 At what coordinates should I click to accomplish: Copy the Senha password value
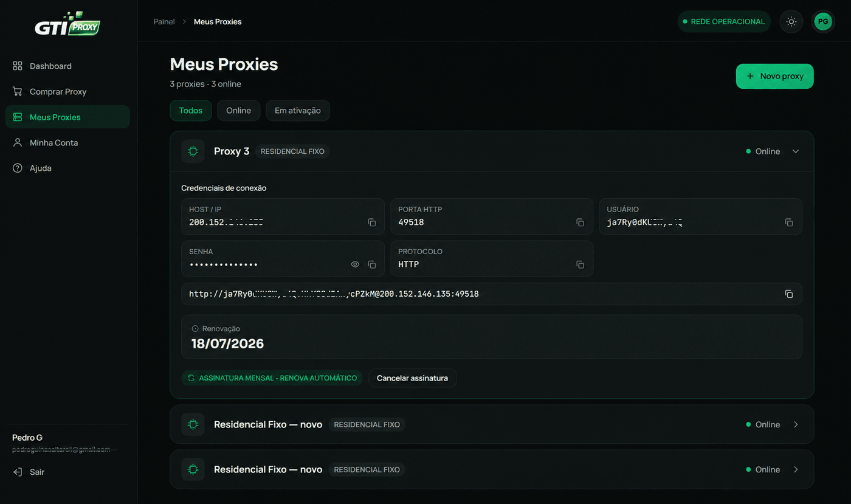pyautogui.click(x=372, y=264)
